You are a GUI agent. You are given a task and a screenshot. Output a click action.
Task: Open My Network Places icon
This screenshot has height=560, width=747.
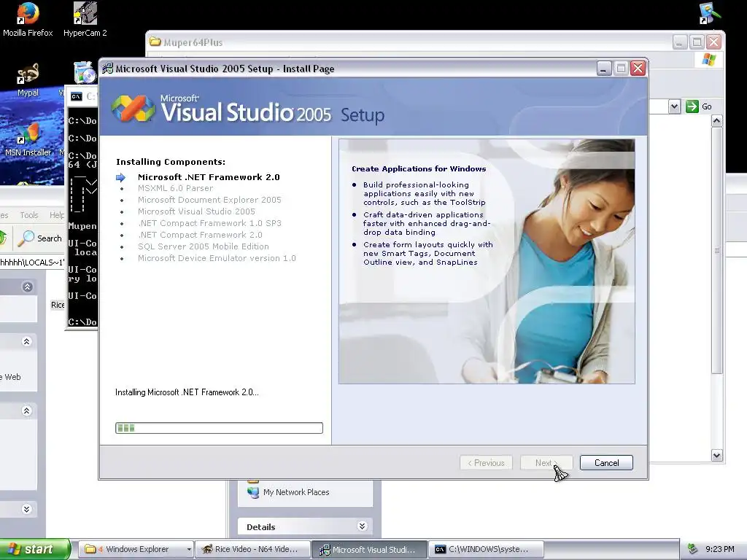click(x=253, y=492)
